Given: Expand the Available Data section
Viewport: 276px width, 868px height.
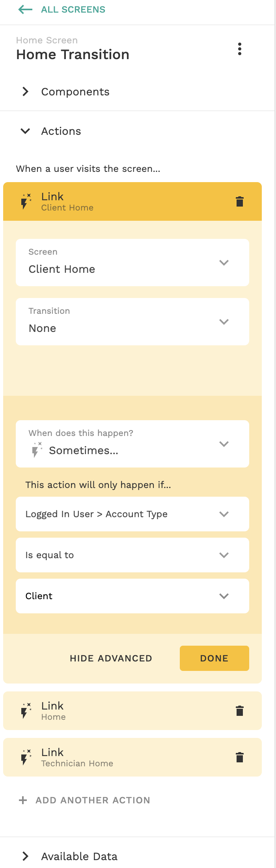Looking at the screenshot, I should coord(26,856).
